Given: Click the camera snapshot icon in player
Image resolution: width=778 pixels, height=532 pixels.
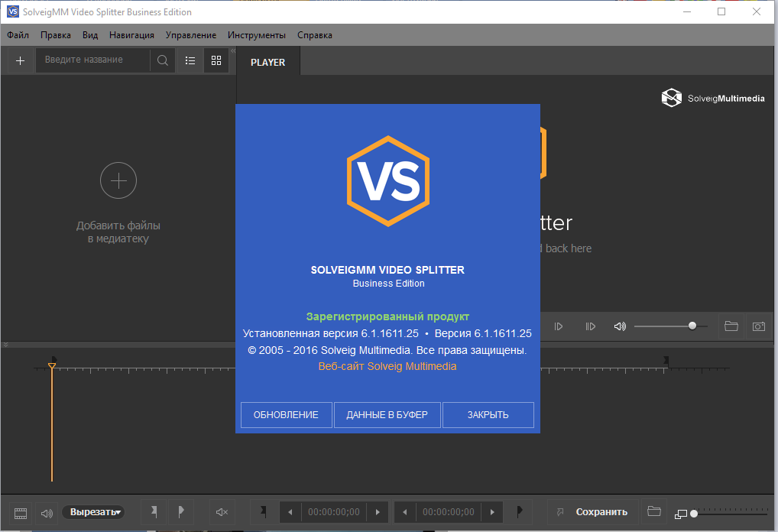Looking at the screenshot, I should tap(758, 326).
